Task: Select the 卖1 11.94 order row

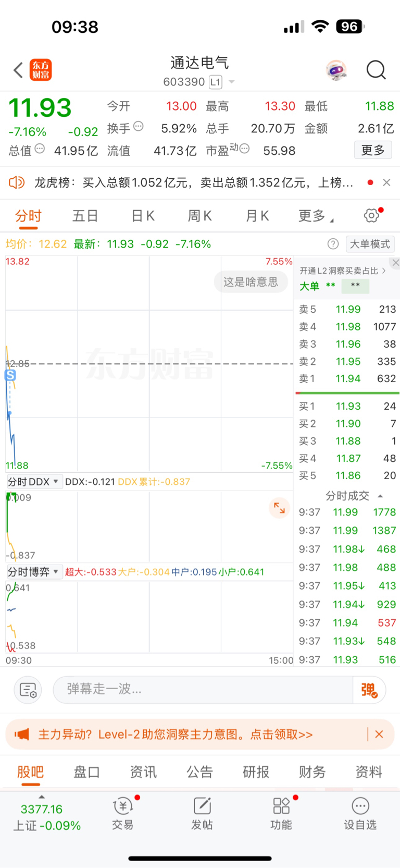Action: 347,378
